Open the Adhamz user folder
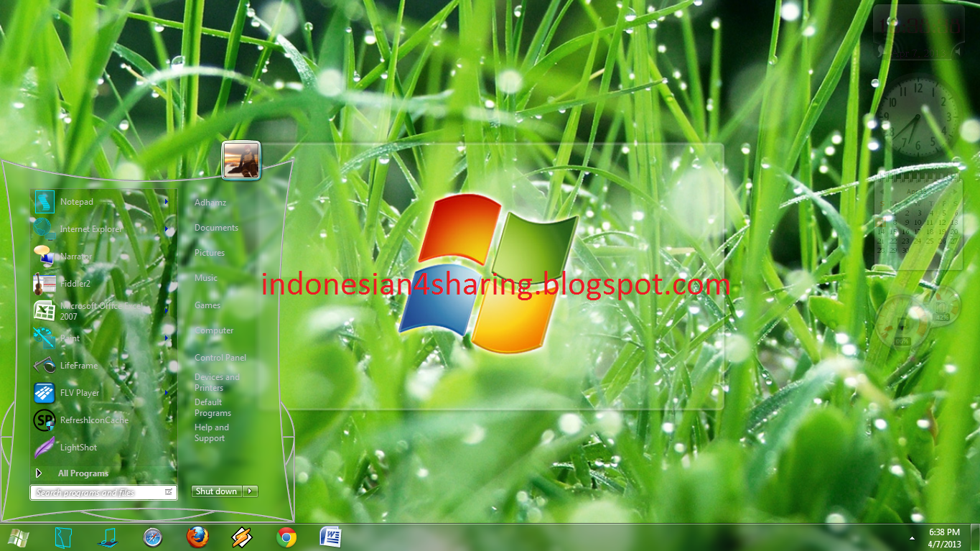The image size is (980, 551). click(210, 203)
